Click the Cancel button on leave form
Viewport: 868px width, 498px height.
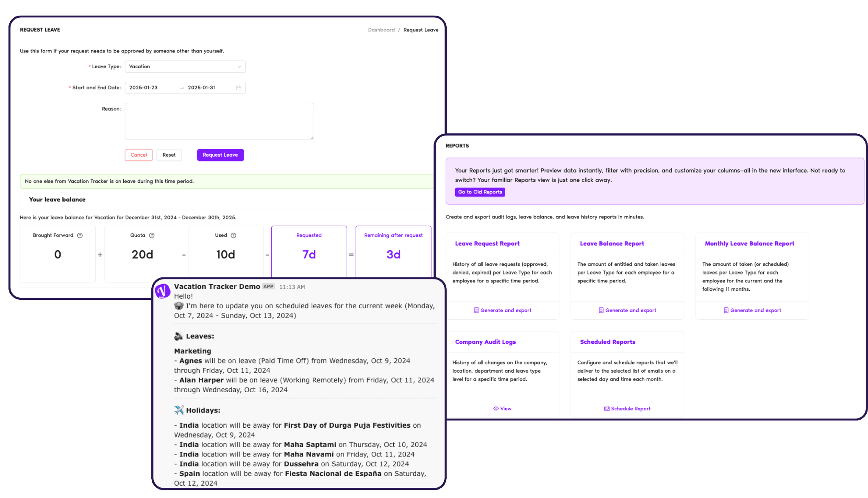[x=139, y=155]
